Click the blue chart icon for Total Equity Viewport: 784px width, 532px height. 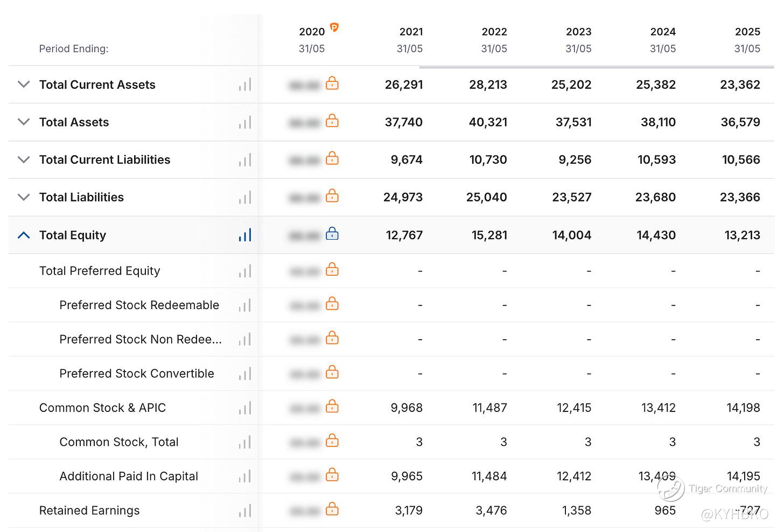[x=245, y=235]
